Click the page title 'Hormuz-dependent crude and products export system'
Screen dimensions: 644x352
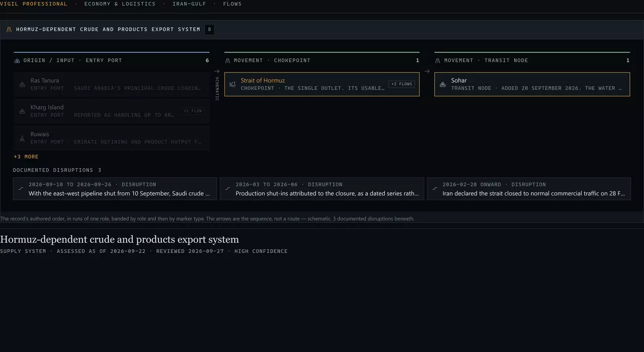pos(119,239)
